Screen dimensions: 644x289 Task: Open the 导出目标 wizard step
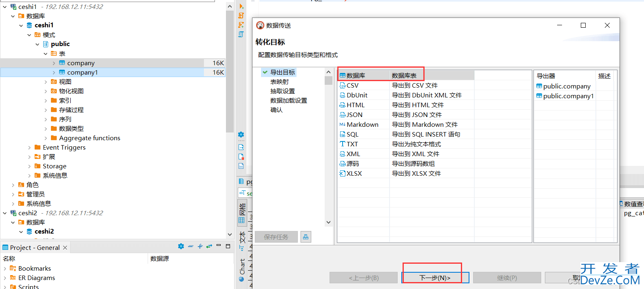283,72
